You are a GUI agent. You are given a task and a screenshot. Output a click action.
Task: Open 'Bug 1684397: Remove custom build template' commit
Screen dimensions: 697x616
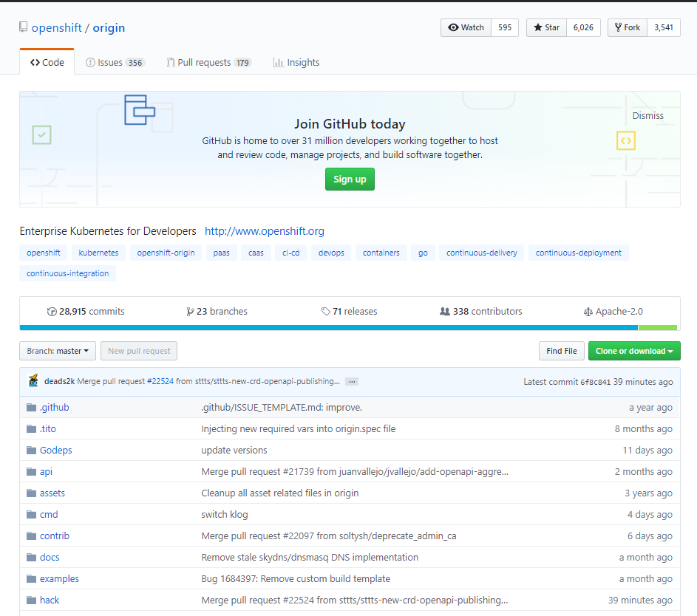click(x=296, y=578)
